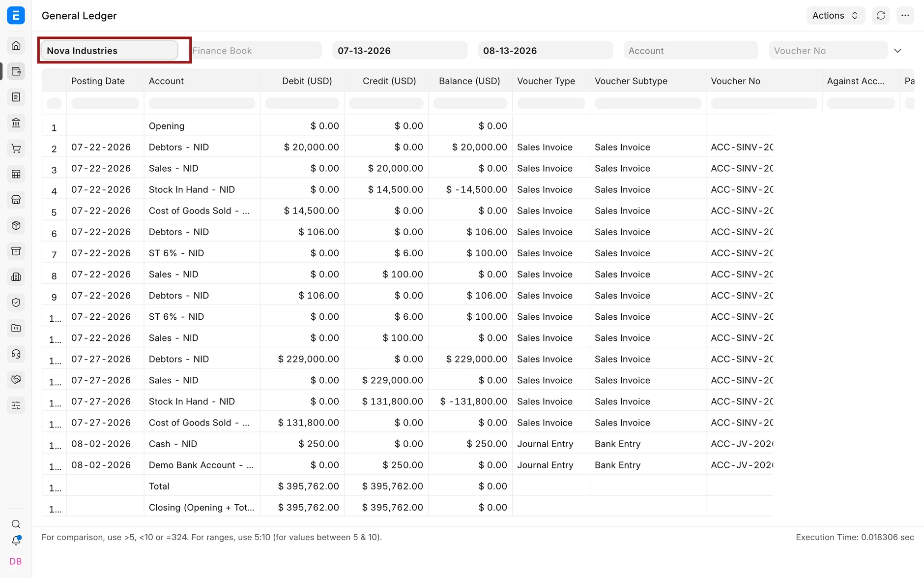Refresh the General Ledger report
The image size is (924, 578).
coord(881,16)
